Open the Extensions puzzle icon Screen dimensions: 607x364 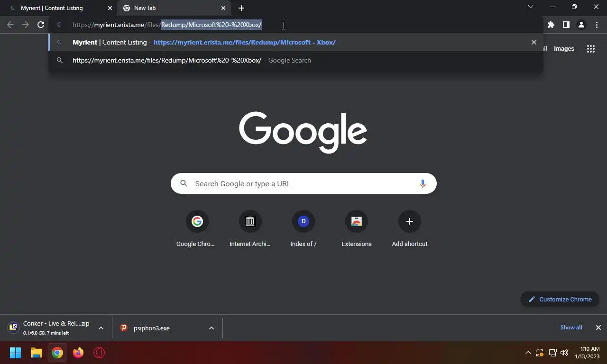[551, 25]
